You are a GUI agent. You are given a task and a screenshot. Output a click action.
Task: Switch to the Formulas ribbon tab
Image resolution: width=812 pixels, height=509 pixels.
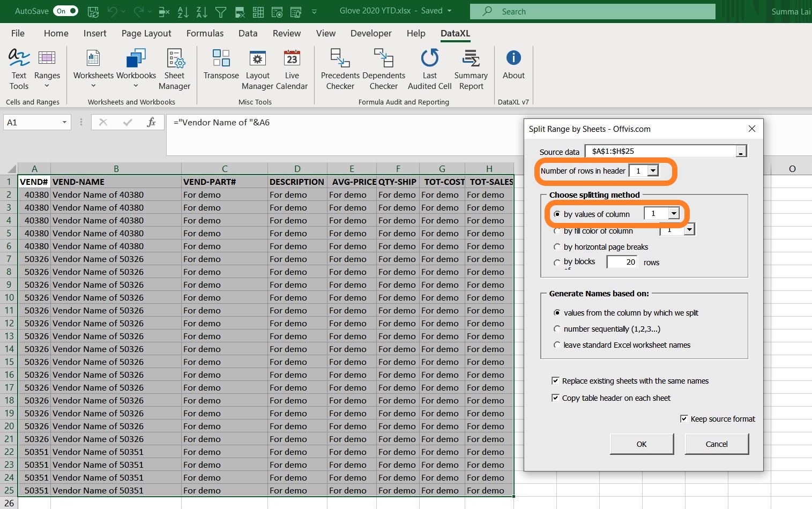coord(205,33)
